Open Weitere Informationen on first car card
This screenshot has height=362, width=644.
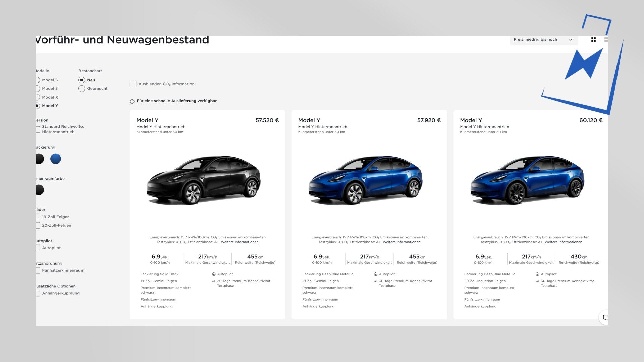[x=239, y=242]
